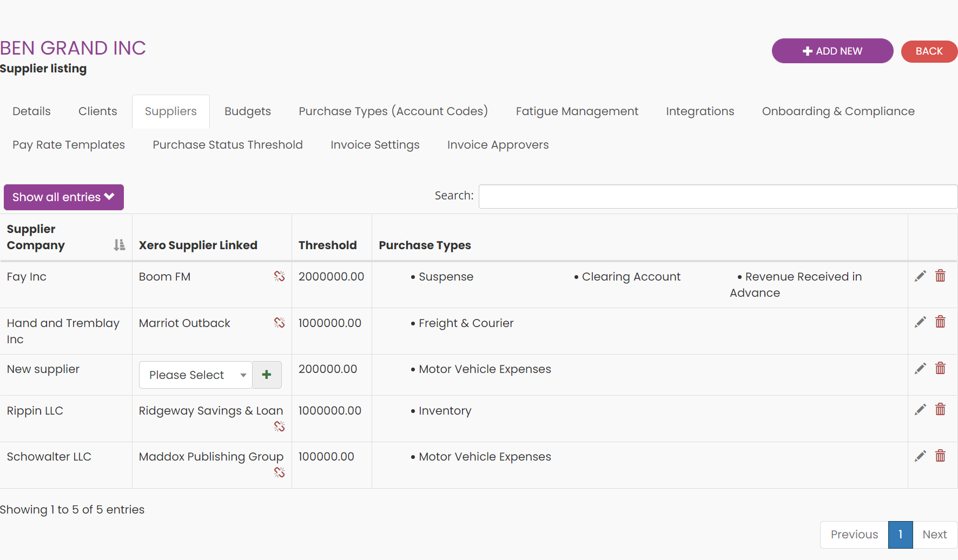This screenshot has height=560, width=958.
Task: Focus the Search input field
Action: pos(717,196)
